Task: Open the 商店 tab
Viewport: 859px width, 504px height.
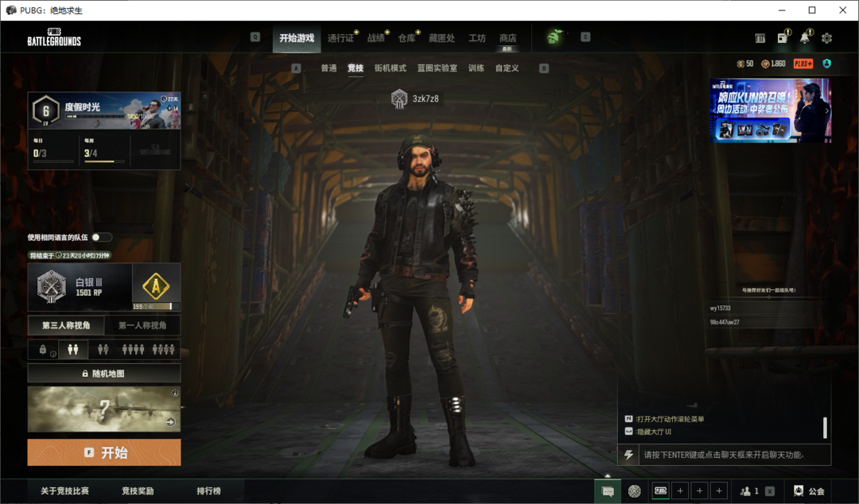Action: click(x=507, y=38)
